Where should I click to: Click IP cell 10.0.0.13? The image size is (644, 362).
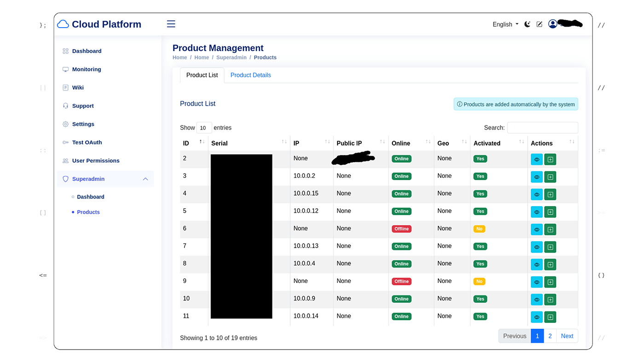click(x=306, y=246)
